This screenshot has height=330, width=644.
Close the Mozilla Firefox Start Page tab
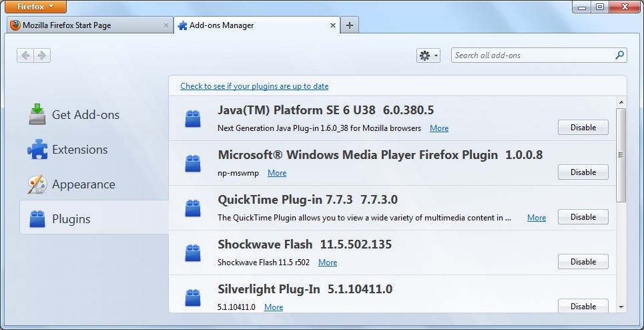[166, 25]
